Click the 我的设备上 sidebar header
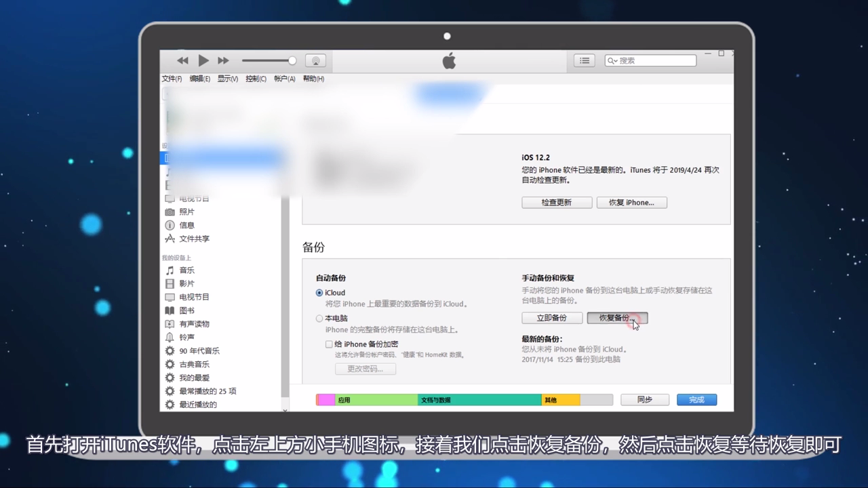Image resolution: width=868 pixels, height=488 pixels. coord(176,258)
